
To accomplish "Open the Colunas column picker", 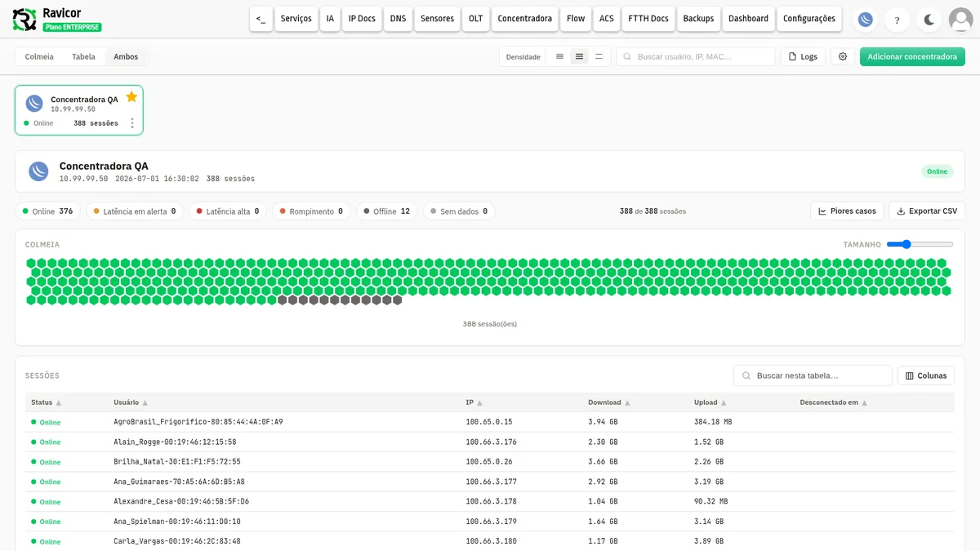I will [926, 375].
